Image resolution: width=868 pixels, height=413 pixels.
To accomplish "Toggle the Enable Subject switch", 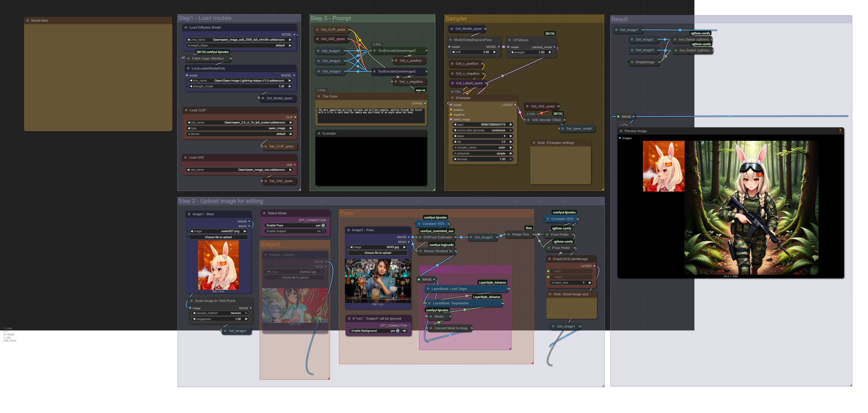I will (x=323, y=231).
